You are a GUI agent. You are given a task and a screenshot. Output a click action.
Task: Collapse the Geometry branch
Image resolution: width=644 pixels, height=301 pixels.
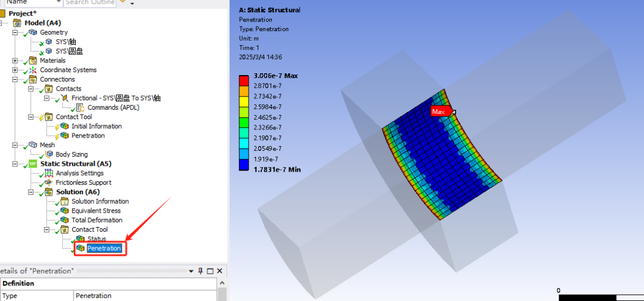pyautogui.click(x=15, y=32)
